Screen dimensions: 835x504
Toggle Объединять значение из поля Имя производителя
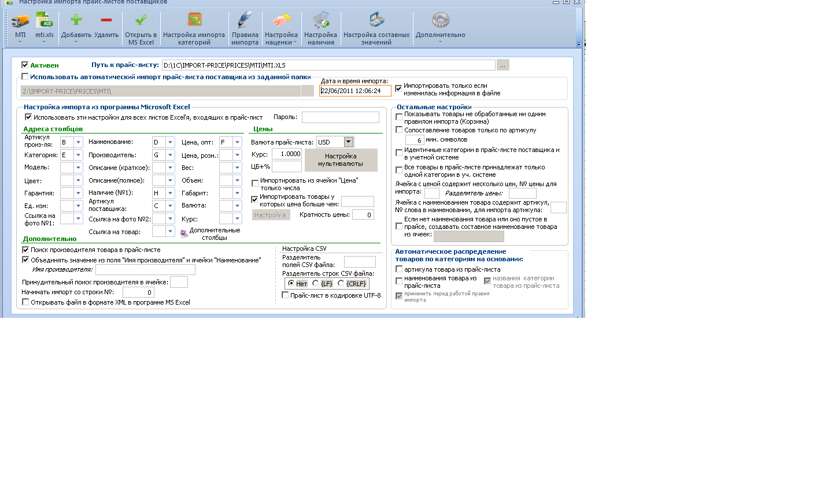pyautogui.click(x=25, y=260)
